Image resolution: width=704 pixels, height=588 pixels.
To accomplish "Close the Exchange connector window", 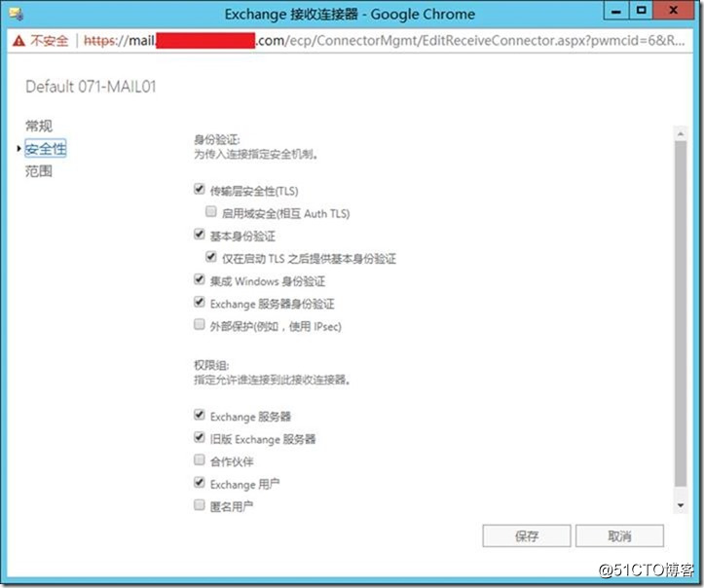I will 673,11.
